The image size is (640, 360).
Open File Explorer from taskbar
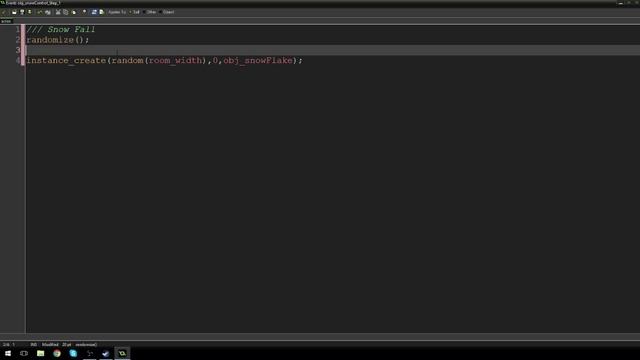[40, 353]
